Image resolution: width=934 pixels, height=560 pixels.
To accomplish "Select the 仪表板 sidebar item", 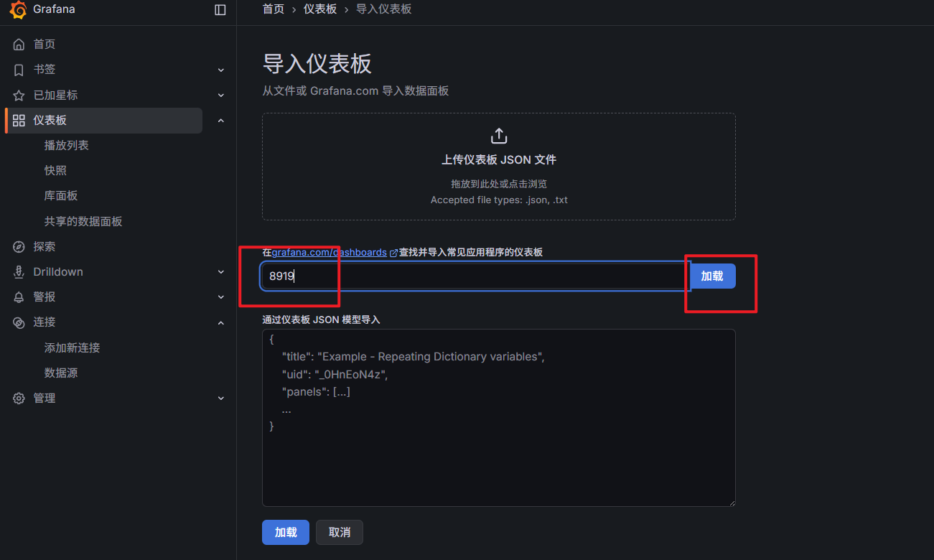I will coord(105,120).
